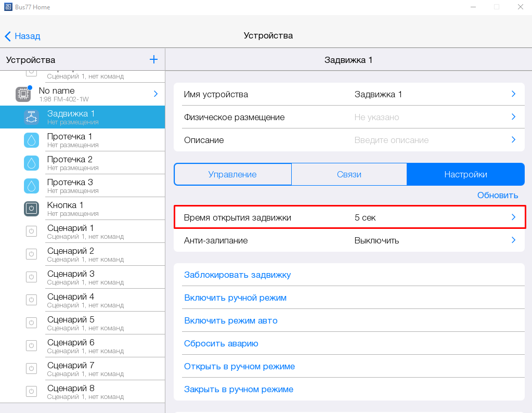Enable manual mode via Включить ручной режим
The image size is (532, 413).
point(235,298)
